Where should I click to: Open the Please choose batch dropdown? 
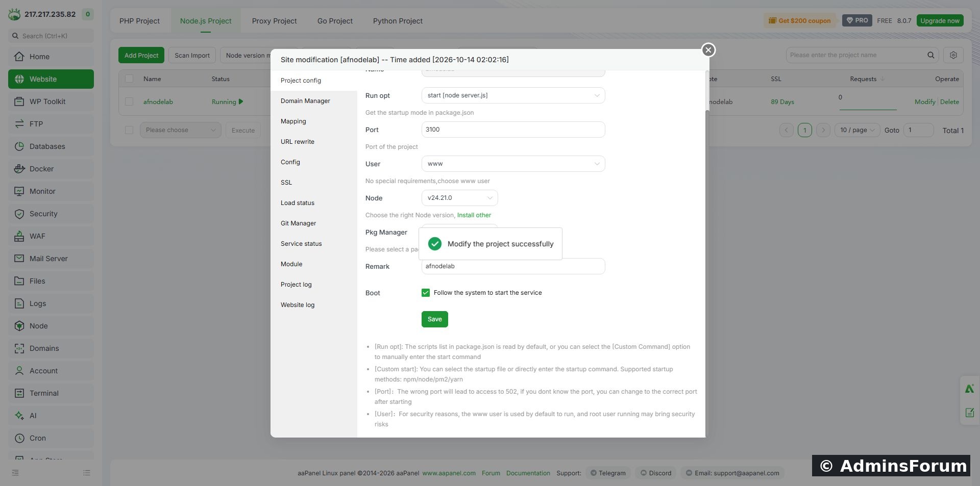(180, 130)
